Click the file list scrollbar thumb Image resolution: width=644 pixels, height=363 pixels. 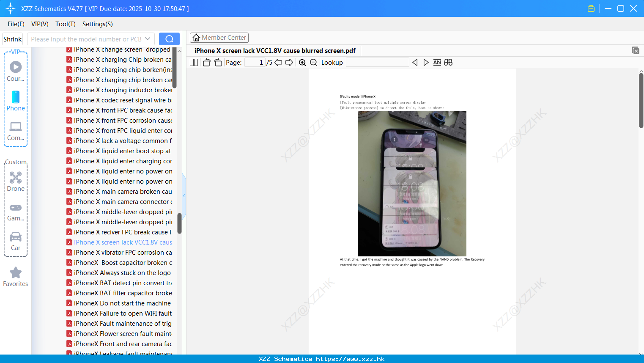click(179, 223)
